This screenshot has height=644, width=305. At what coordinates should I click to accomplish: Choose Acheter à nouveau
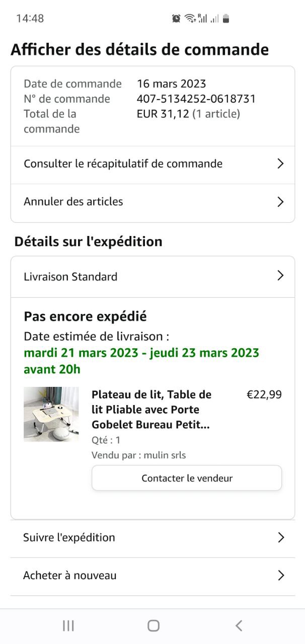pyautogui.click(x=70, y=576)
